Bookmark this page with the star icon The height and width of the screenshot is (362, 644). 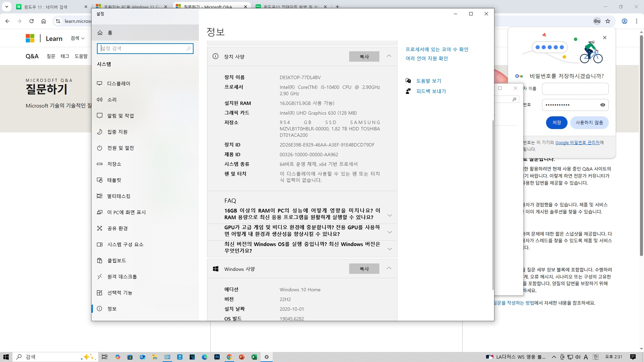(608, 21)
